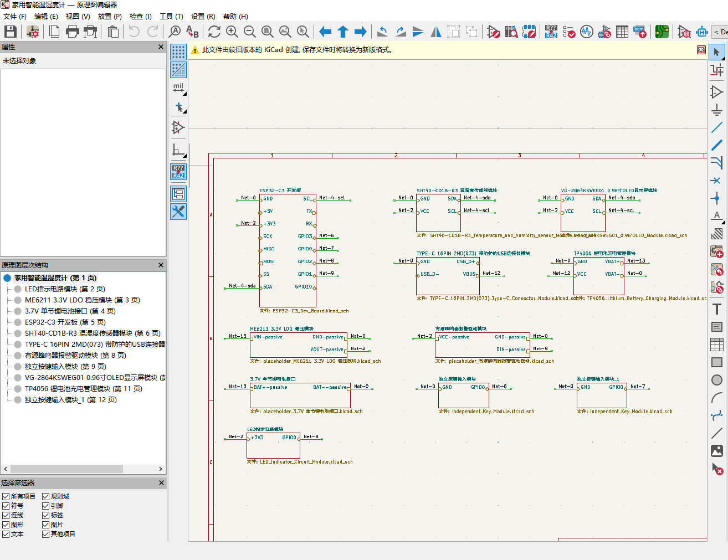Open the schematic setup gear icon
The width and height of the screenshot is (728, 560).
pyautogui.click(x=33, y=32)
